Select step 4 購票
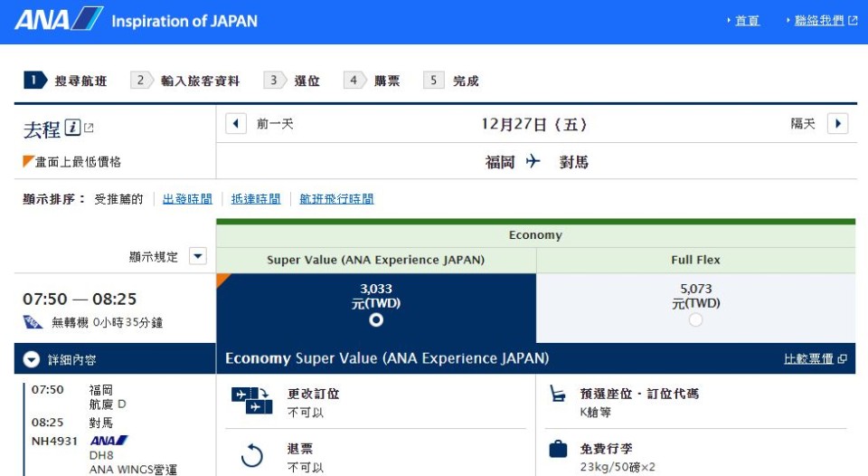This screenshot has width=868, height=476. tap(372, 81)
